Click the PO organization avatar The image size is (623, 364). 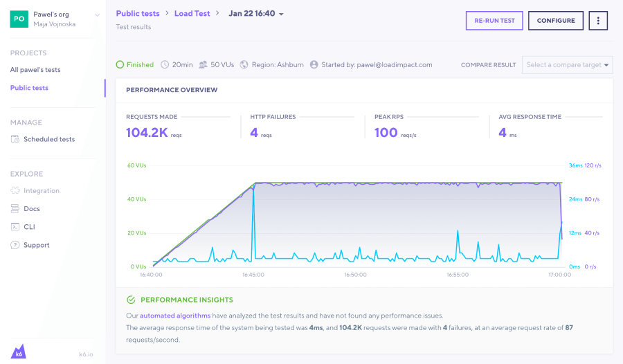[x=19, y=19]
